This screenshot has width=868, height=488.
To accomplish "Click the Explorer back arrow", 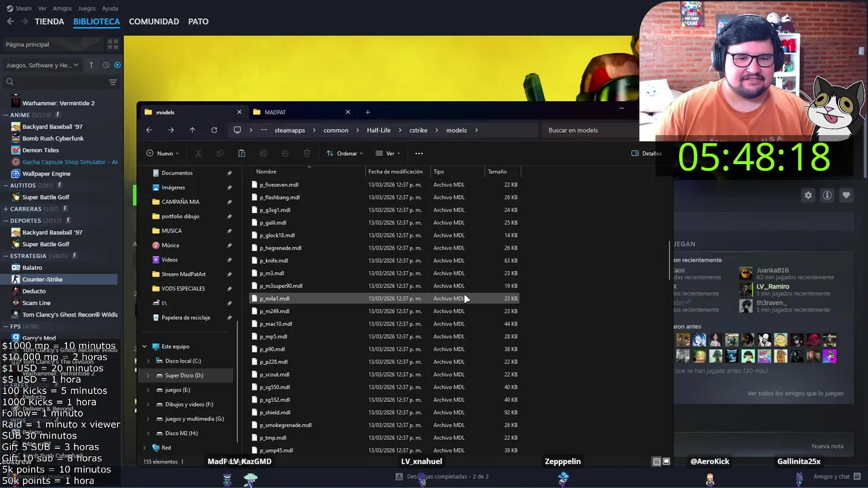I will point(149,130).
